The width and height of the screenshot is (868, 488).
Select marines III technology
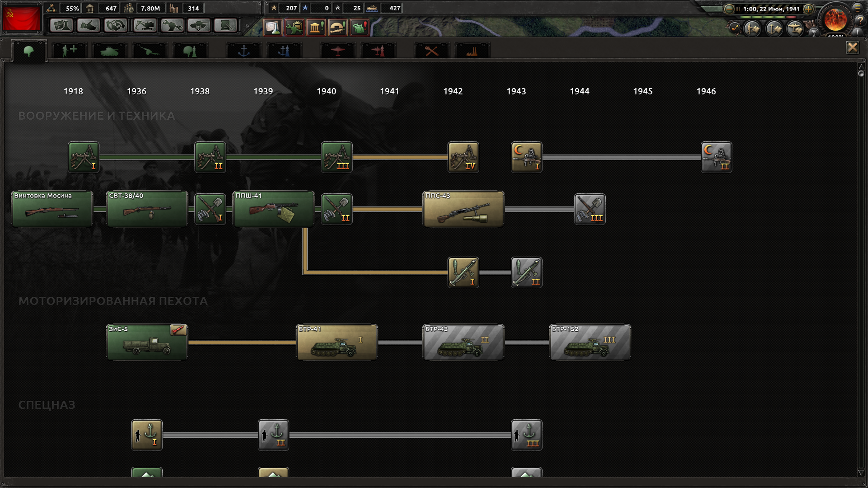[527, 435]
